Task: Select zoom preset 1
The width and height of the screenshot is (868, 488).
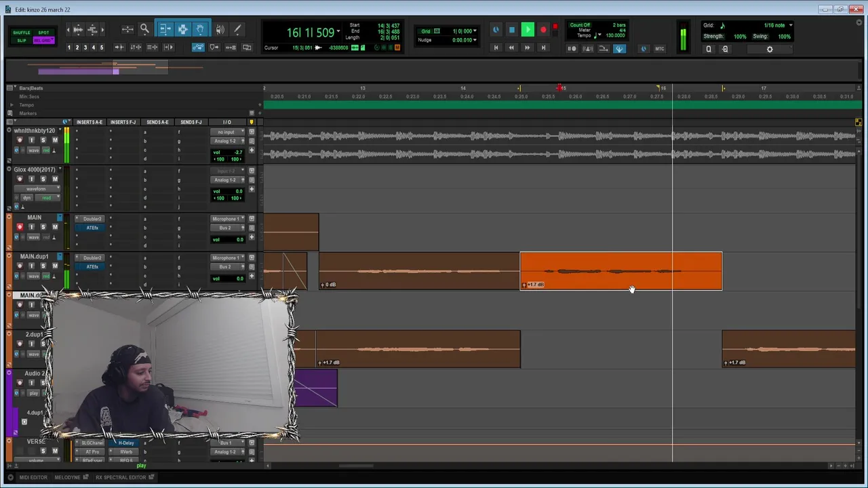Action: click(x=68, y=47)
